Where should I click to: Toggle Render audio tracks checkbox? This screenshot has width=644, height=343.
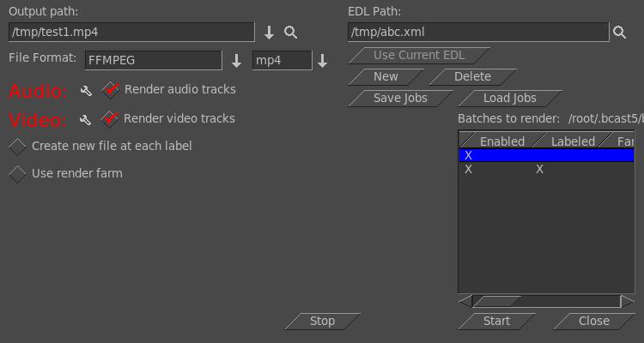111,90
